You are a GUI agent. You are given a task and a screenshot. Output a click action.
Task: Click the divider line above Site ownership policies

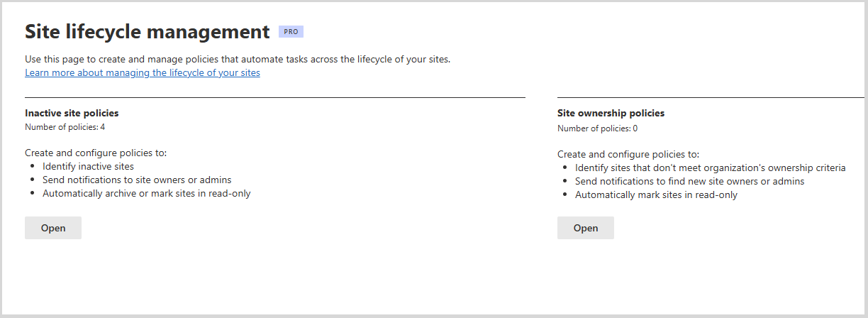click(x=710, y=97)
